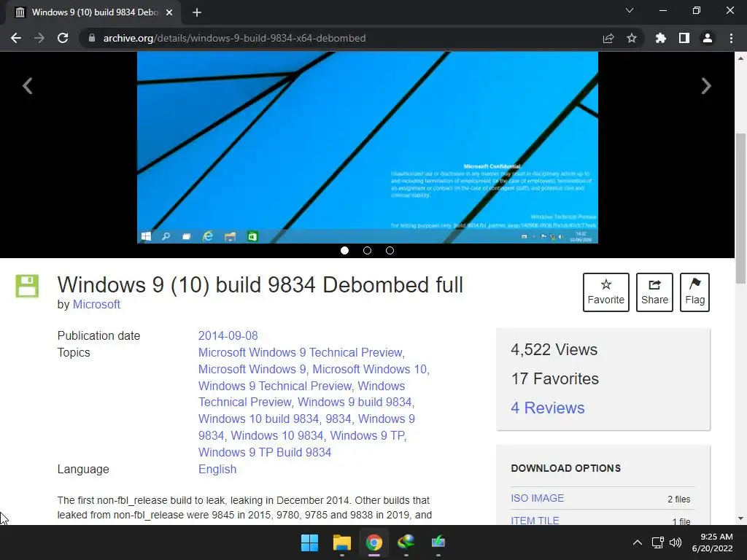Click the Share button
This screenshot has width=747, height=560.
[x=654, y=292]
